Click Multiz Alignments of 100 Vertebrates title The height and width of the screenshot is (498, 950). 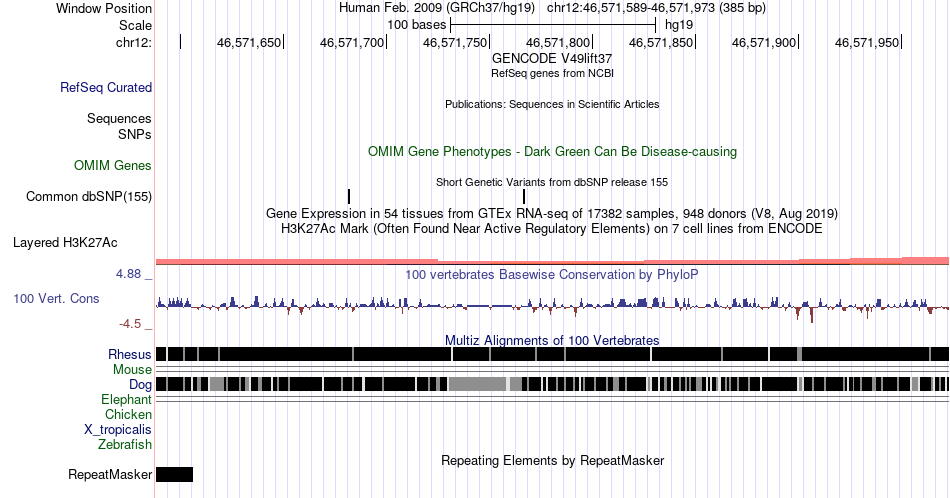[552, 340]
